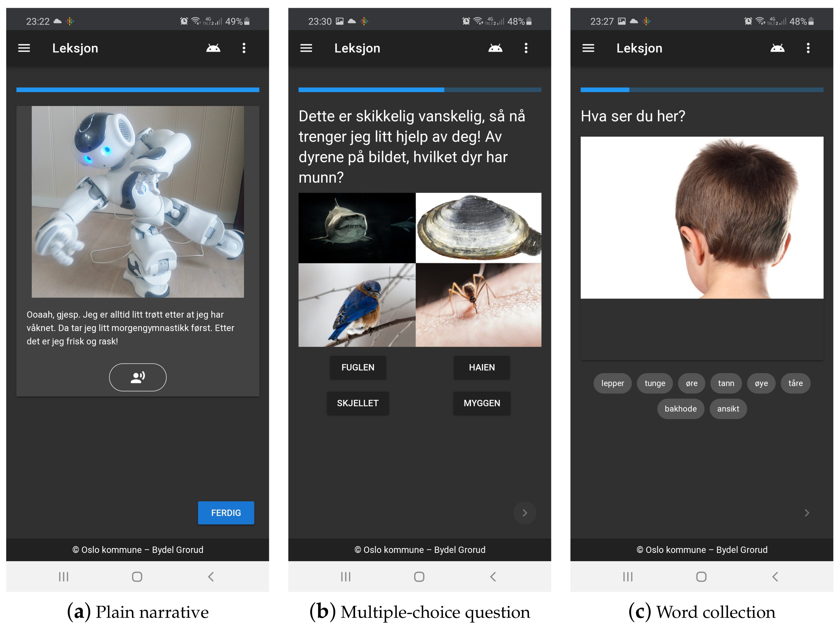Open hamburger menu in Multiple-choice screen
Screen dimensions: 840x631
coord(306,48)
